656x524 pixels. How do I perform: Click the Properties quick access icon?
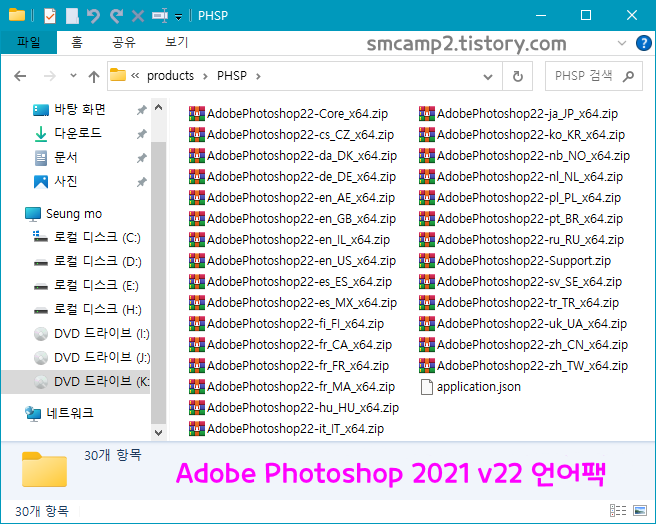50,16
